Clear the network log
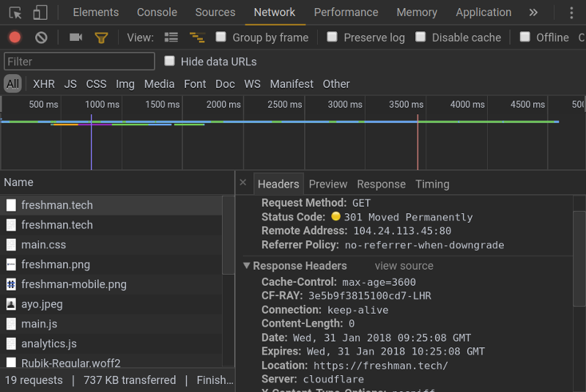Image resolution: width=586 pixels, height=392 pixels. click(x=41, y=37)
